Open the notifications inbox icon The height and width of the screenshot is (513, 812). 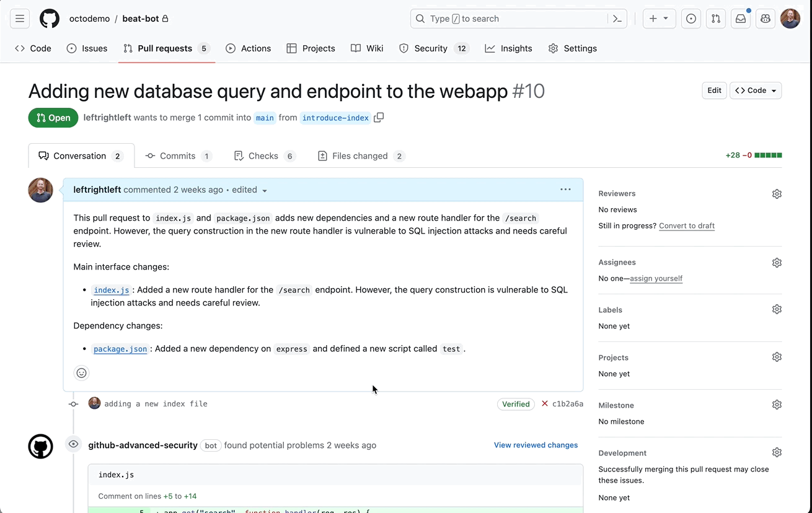[x=740, y=19]
